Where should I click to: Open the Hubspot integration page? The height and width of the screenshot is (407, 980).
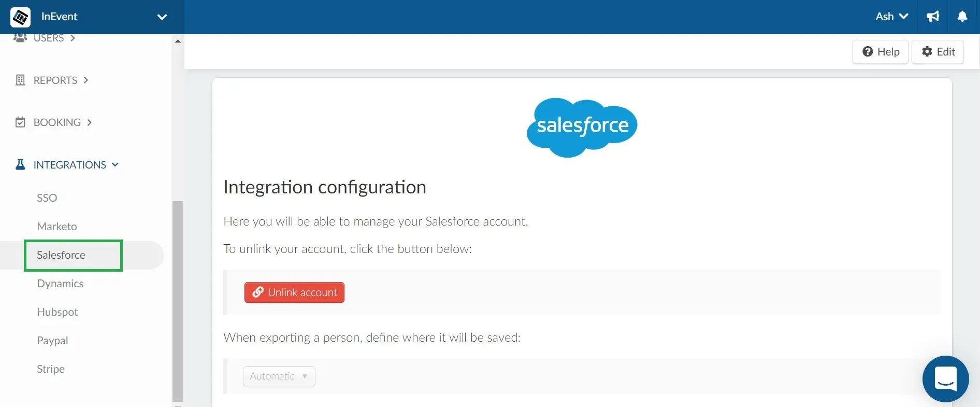point(57,312)
